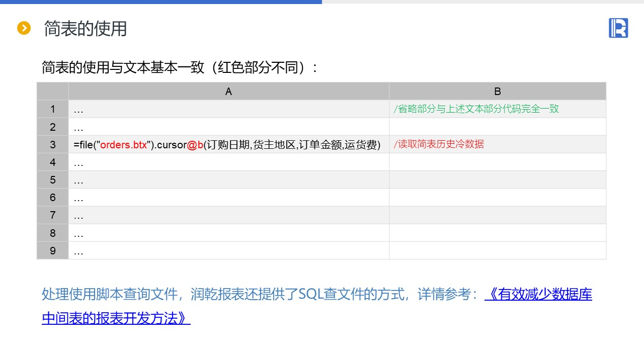Viewport: 644px width, 362px height.
Task: Select row header 2
Action: [52, 127]
